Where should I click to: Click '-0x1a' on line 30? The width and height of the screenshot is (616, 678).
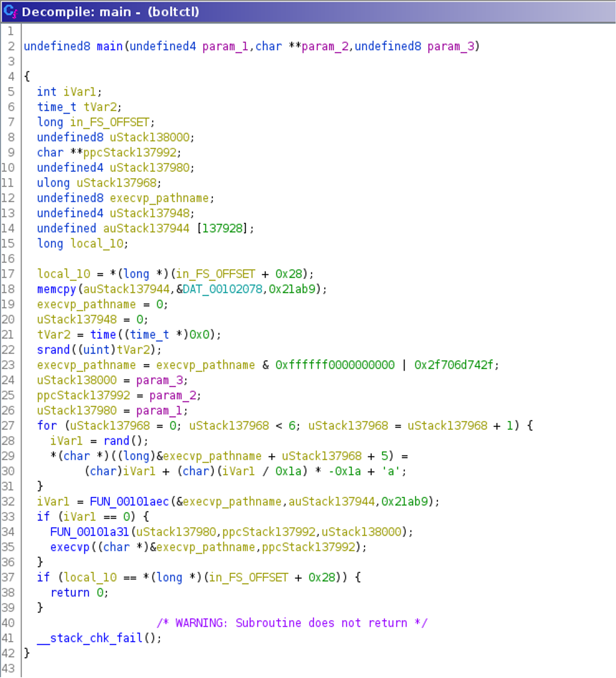coord(344,471)
